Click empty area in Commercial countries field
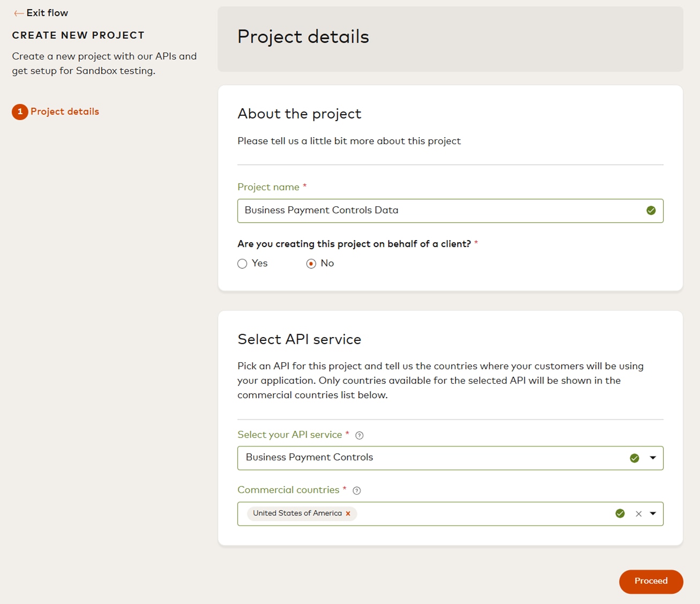Image resolution: width=700 pixels, height=604 pixels. click(x=482, y=513)
